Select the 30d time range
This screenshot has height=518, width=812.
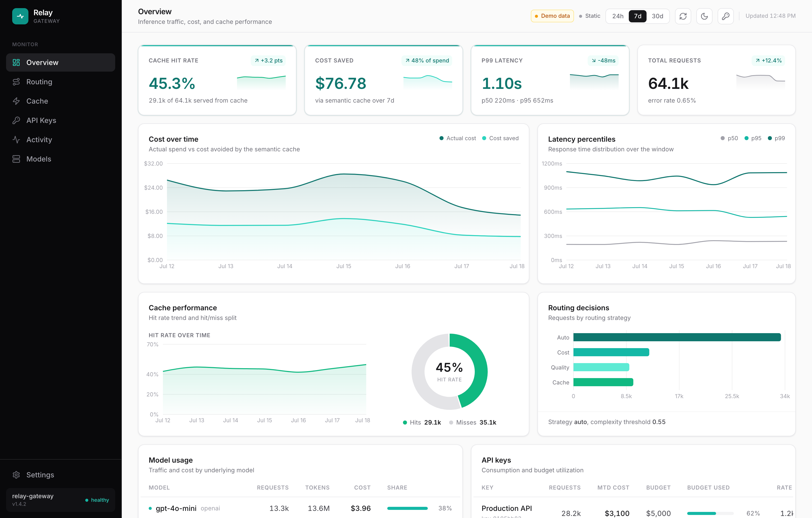[657, 16]
